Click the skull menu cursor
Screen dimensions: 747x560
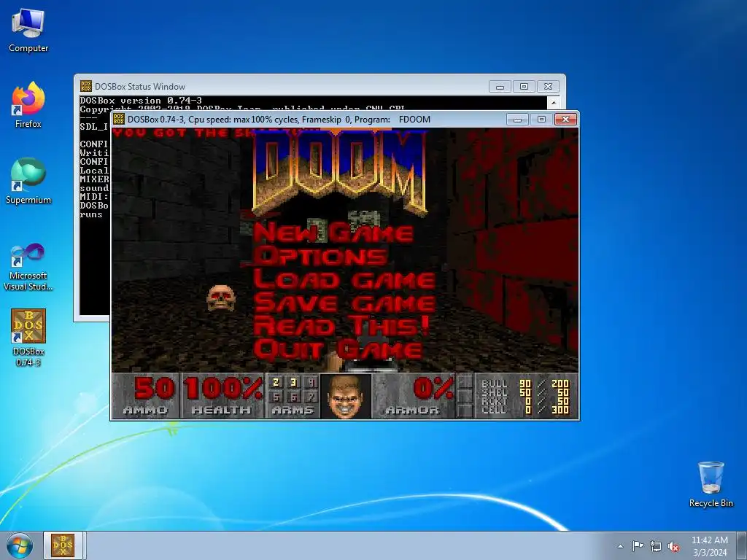[221, 298]
